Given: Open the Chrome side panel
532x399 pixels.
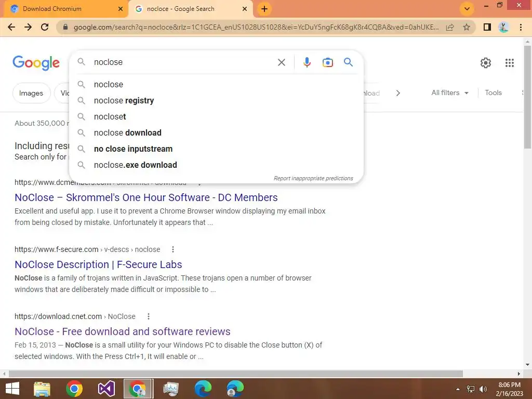Looking at the screenshot, I should point(487,27).
